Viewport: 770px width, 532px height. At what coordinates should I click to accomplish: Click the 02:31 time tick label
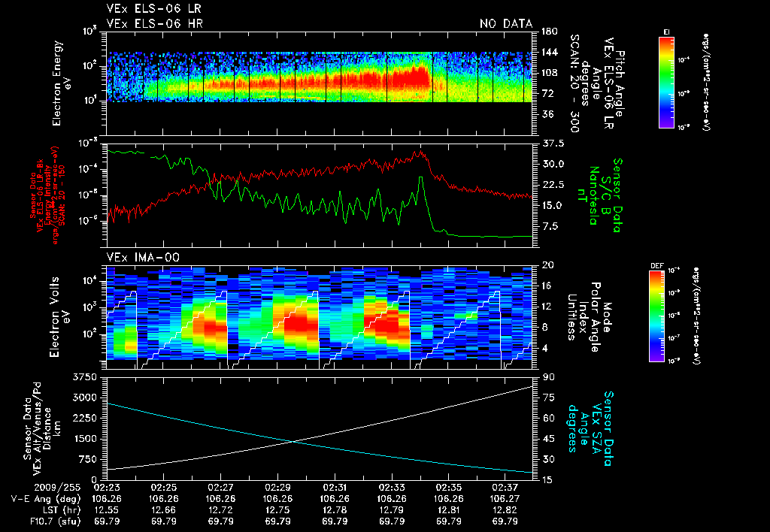(x=335, y=488)
